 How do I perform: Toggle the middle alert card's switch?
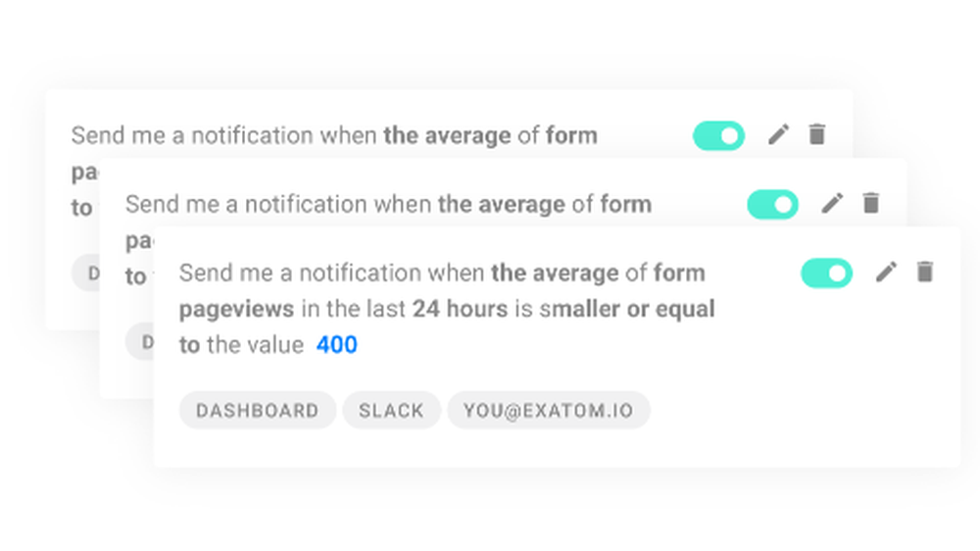[772, 204]
